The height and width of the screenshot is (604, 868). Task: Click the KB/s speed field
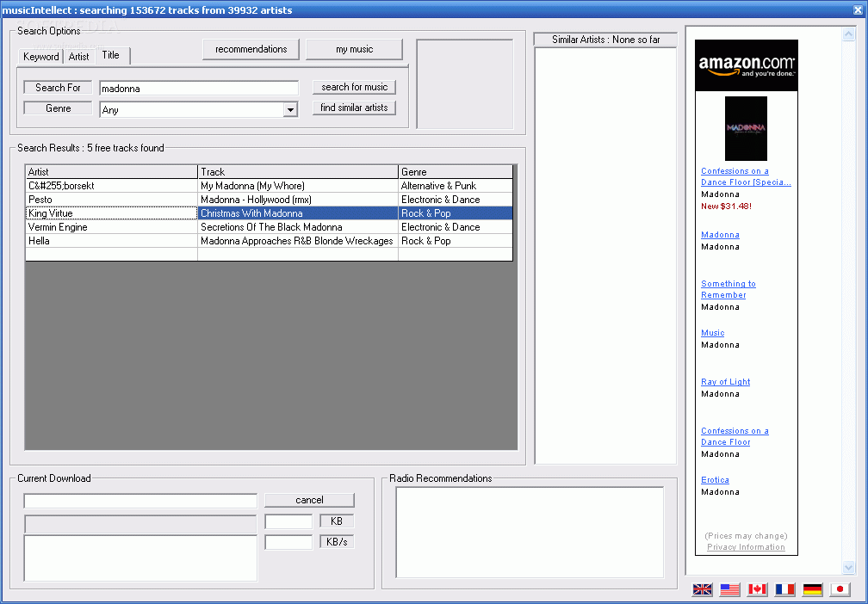click(288, 542)
